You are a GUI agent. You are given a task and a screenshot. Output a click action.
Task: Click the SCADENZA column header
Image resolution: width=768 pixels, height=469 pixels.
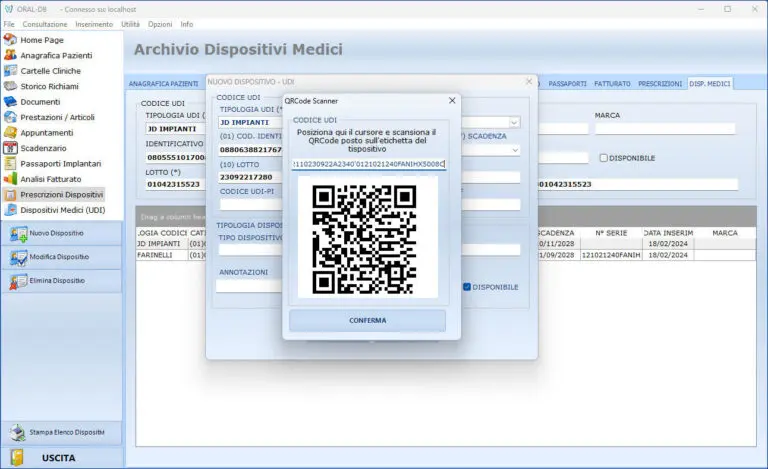pyautogui.click(x=558, y=233)
